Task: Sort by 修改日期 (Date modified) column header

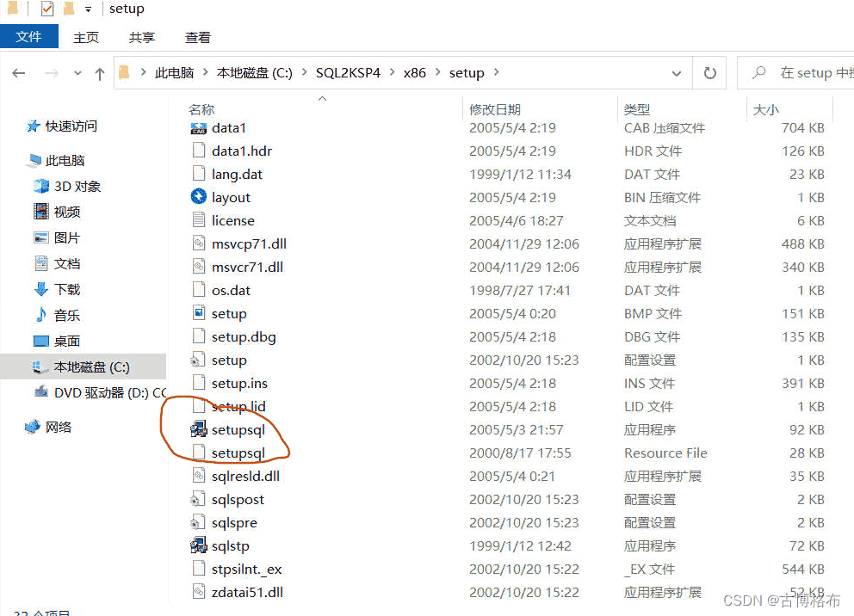Action: (x=495, y=109)
